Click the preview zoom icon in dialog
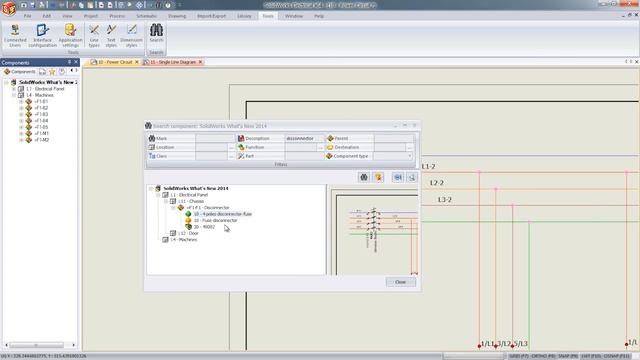This screenshot has width=640, height=360. pos(412,177)
